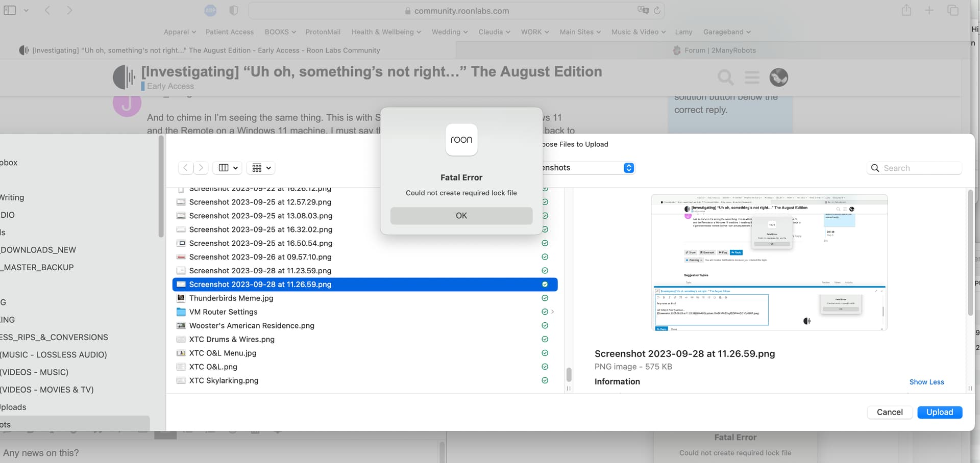This screenshot has width=980, height=463.
Task: Open column view options dropdown in file dialog
Action: [228, 168]
